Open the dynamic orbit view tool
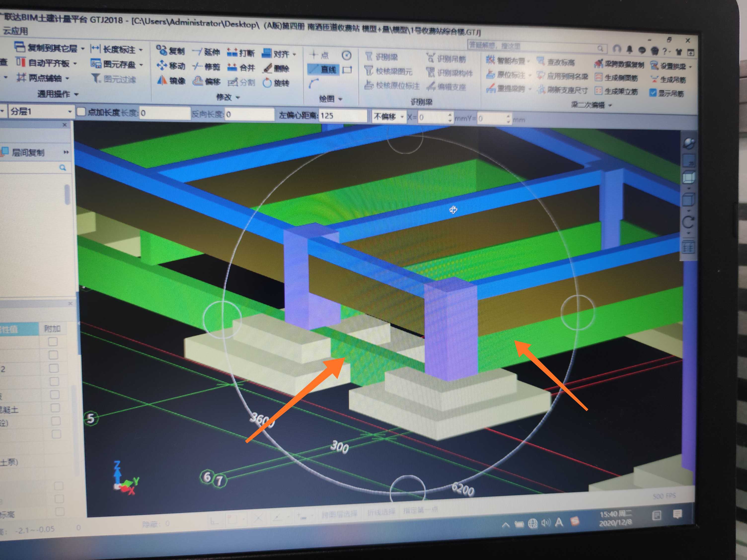Screen dimensions: 747x560 pyautogui.click(x=689, y=144)
